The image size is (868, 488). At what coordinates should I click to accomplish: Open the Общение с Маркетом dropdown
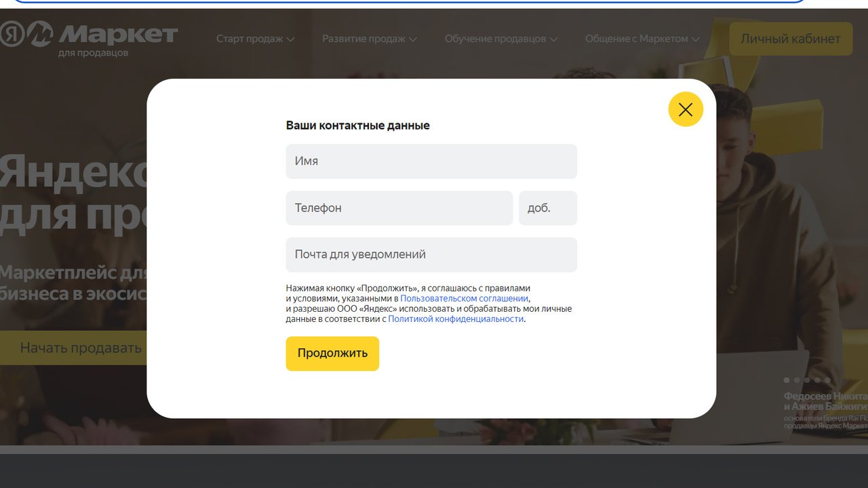coord(642,39)
